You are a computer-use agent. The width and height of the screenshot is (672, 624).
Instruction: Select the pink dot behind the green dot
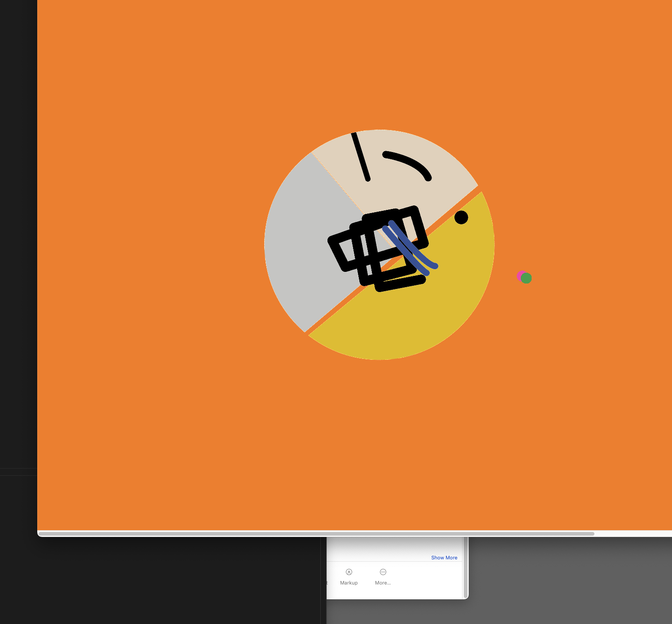[519, 275]
